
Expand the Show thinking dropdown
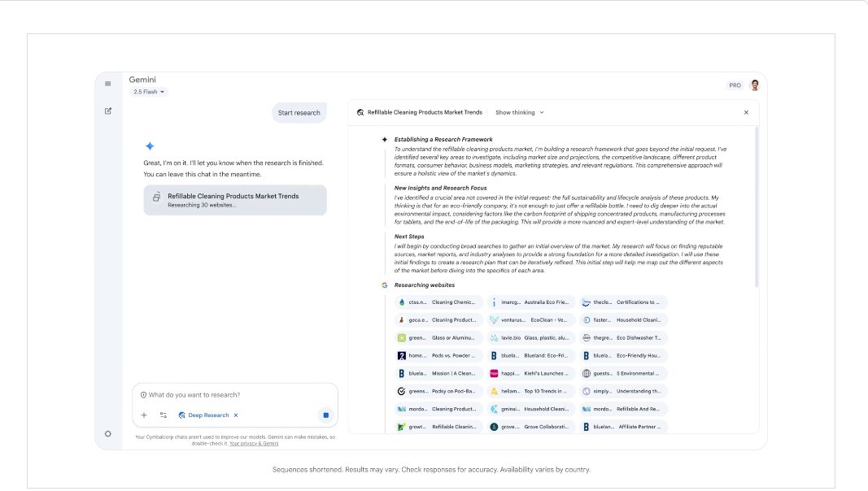click(519, 112)
